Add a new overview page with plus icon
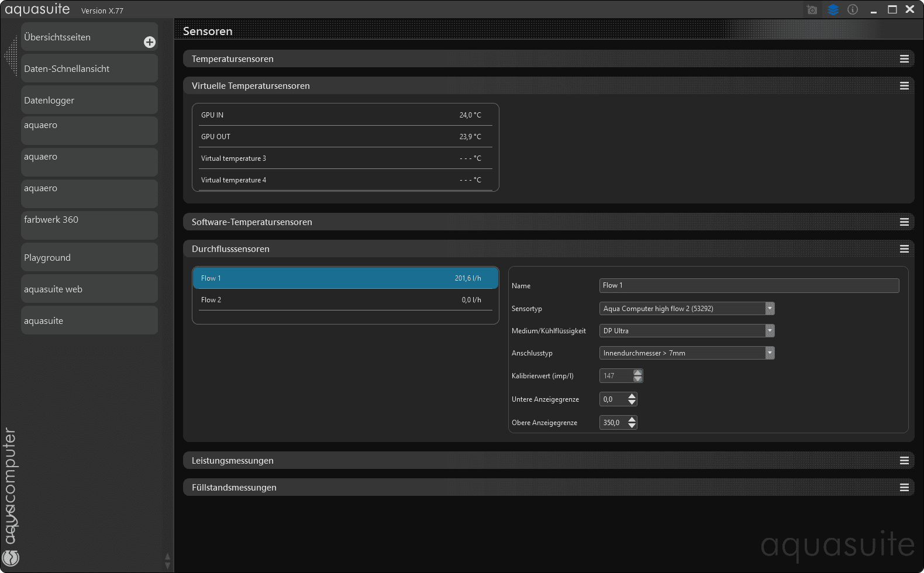This screenshot has height=573, width=924. (x=150, y=42)
